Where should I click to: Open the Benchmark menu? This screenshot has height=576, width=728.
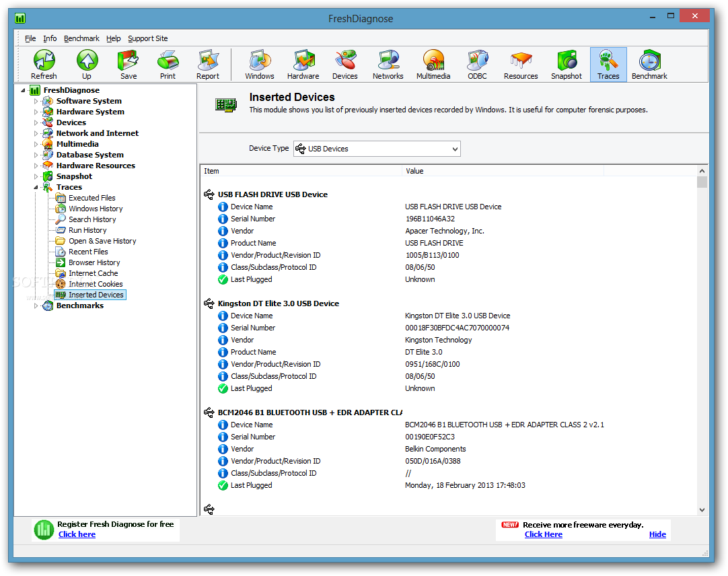pos(81,38)
